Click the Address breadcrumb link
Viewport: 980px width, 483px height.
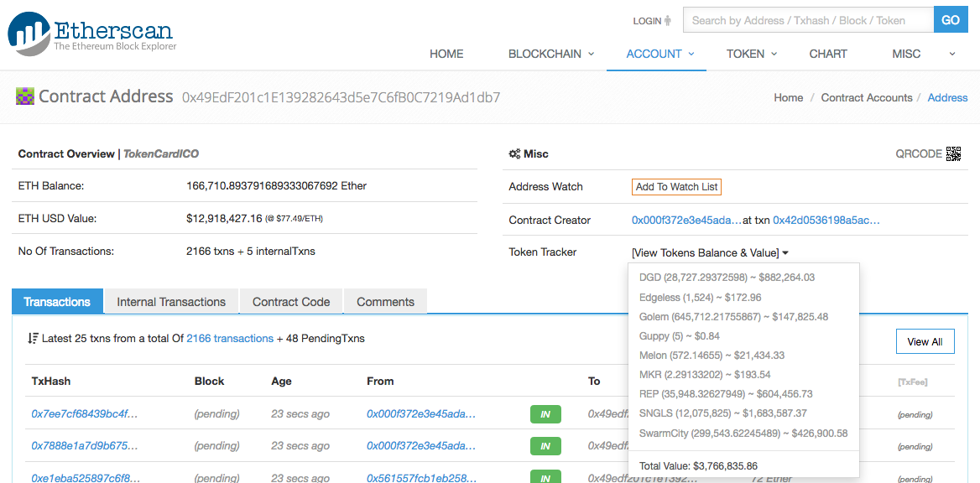[x=947, y=97]
